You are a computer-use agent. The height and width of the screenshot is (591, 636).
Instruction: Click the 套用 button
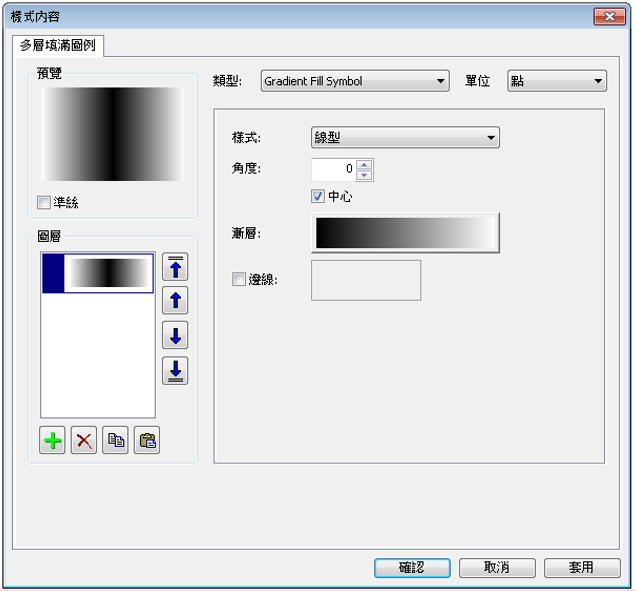point(582,567)
